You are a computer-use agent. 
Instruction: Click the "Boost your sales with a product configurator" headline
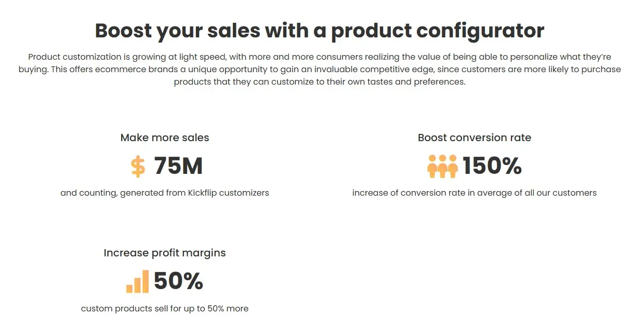click(x=320, y=31)
